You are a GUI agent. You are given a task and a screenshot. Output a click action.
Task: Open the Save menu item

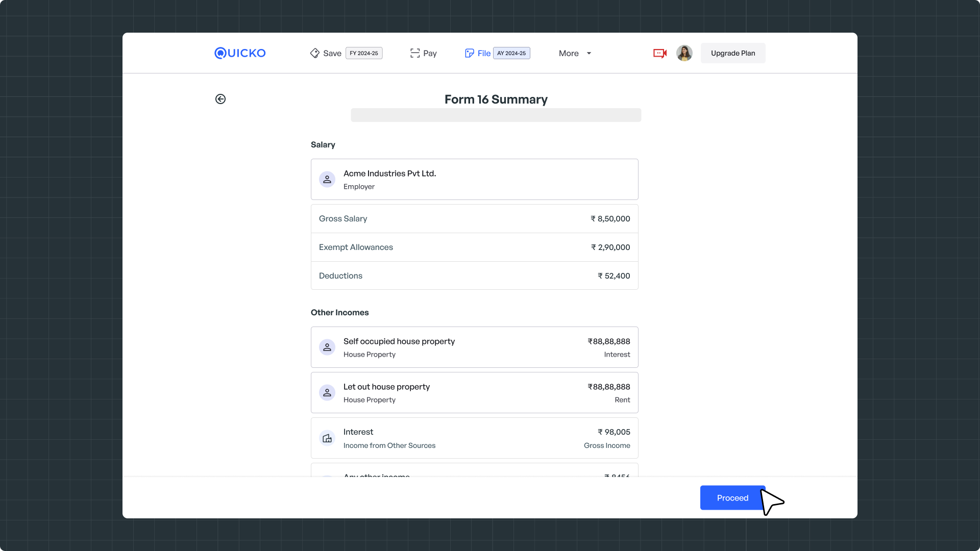(x=332, y=53)
